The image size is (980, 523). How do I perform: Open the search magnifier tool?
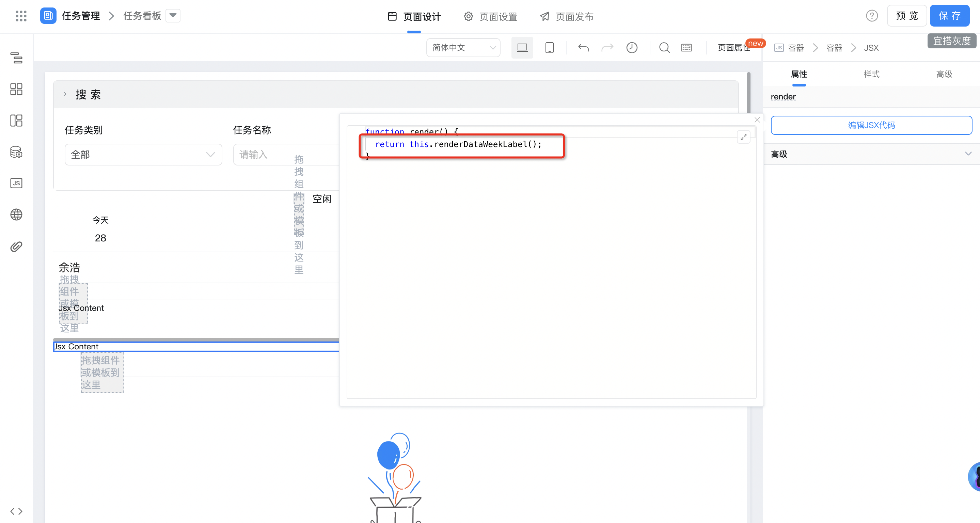tap(664, 48)
